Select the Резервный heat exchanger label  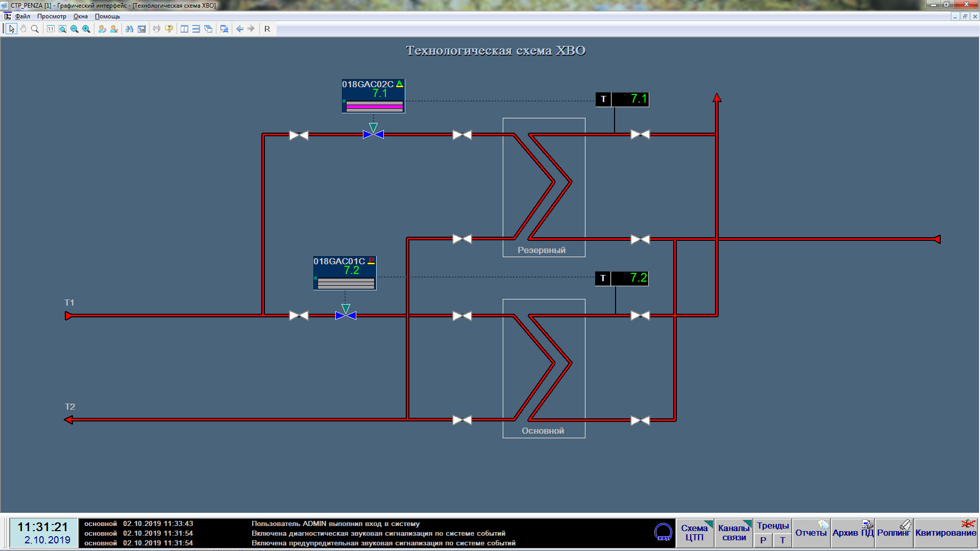tap(542, 250)
